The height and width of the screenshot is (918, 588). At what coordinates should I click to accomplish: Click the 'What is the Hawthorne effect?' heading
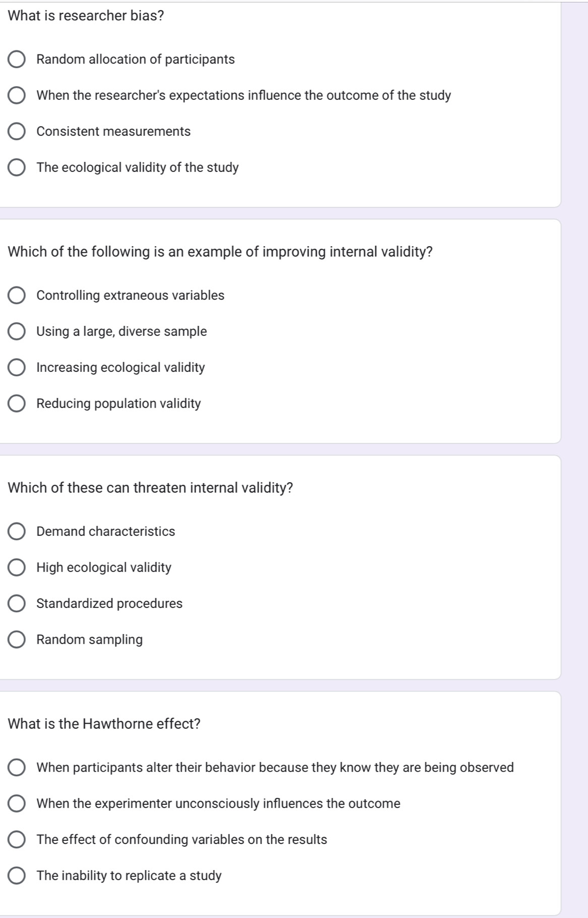pos(104,724)
